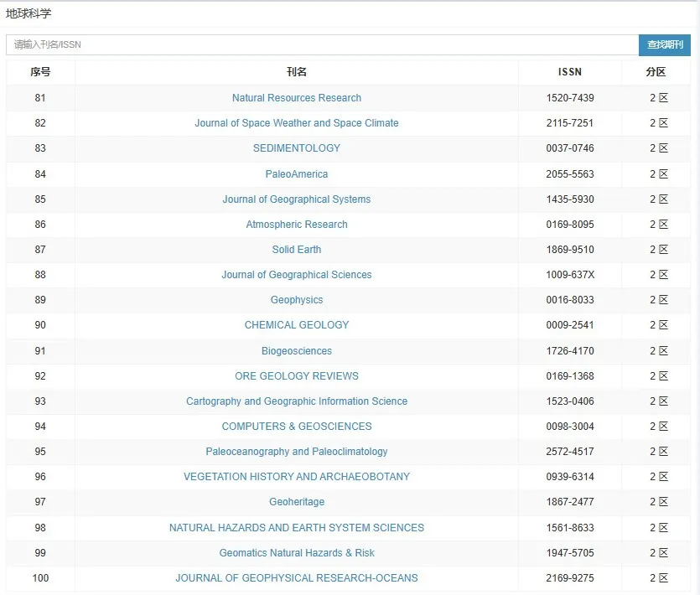Select ISSN 0098-3004 cell
The image size is (700, 595).
(570, 427)
